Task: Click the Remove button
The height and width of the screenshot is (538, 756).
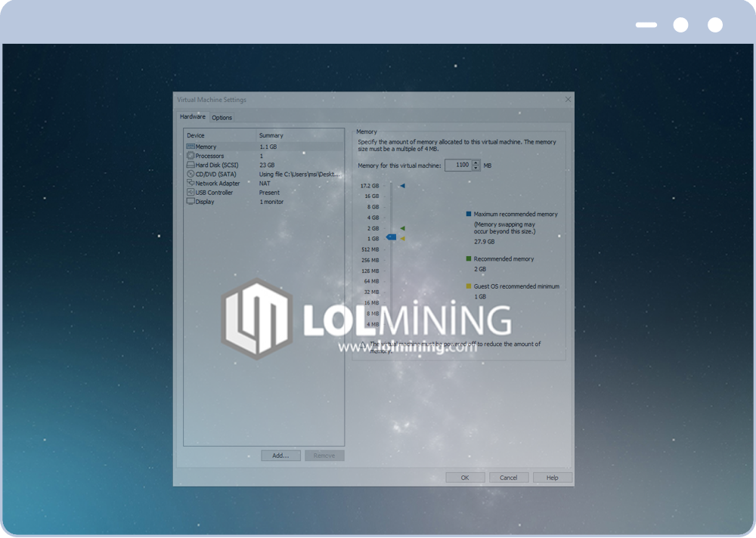Action: click(x=324, y=456)
